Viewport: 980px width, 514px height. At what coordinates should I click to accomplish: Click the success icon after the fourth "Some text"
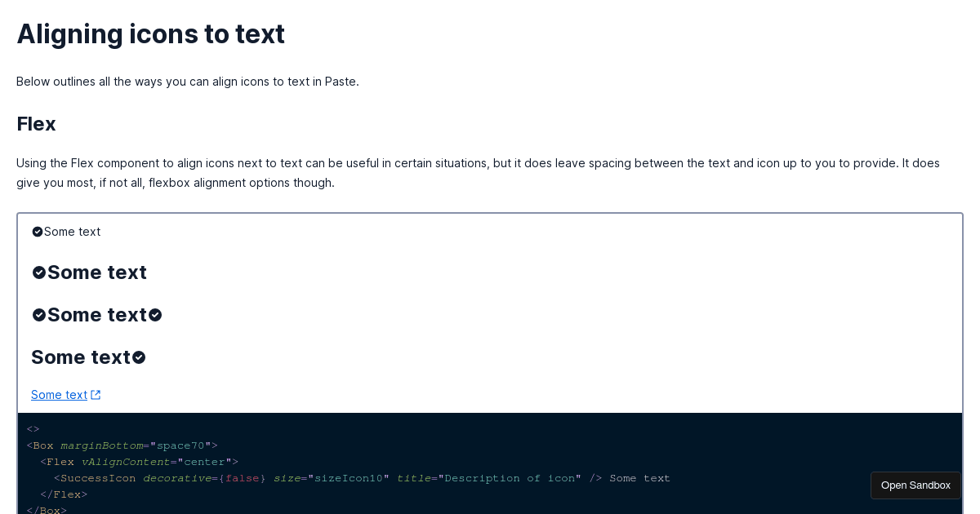point(138,357)
